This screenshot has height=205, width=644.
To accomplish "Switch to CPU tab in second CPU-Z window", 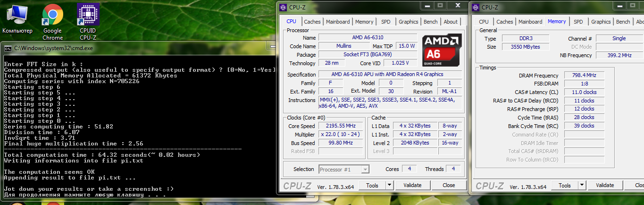I will click(484, 22).
